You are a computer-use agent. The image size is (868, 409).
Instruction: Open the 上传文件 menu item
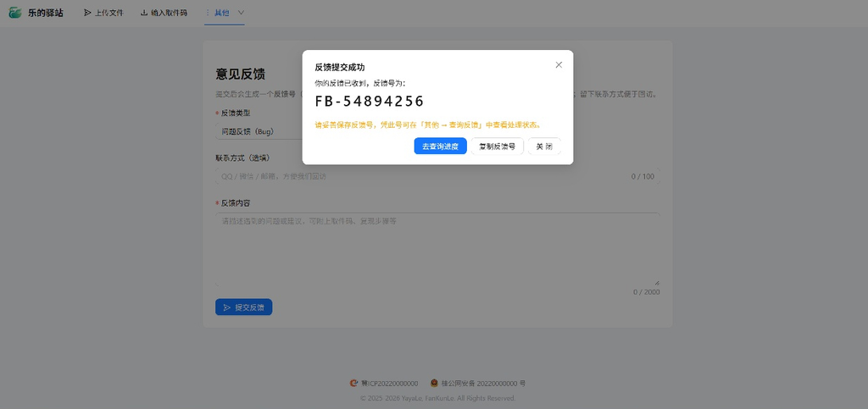103,13
